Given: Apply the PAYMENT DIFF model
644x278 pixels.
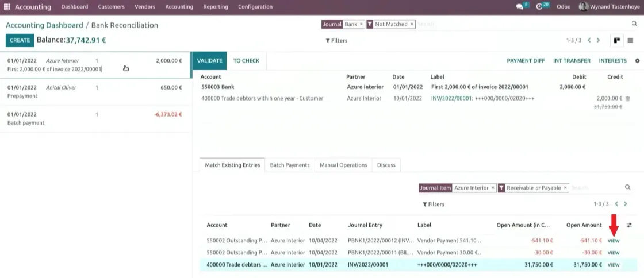Looking at the screenshot, I should (526, 61).
